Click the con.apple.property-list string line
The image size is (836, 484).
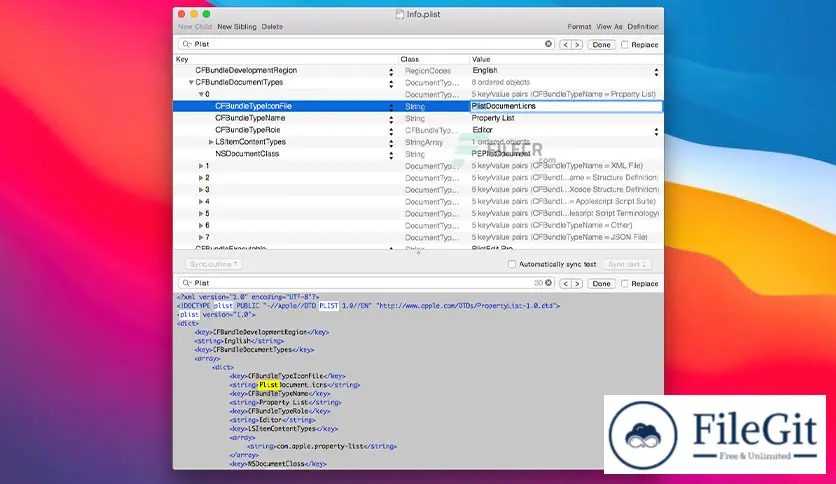tap(321, 446)
